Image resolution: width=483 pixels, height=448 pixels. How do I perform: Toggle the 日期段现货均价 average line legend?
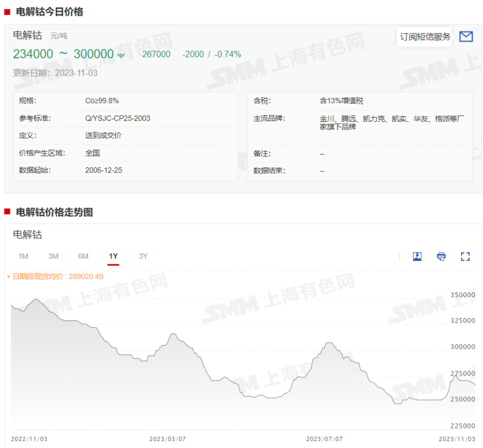tap(55, 277)
